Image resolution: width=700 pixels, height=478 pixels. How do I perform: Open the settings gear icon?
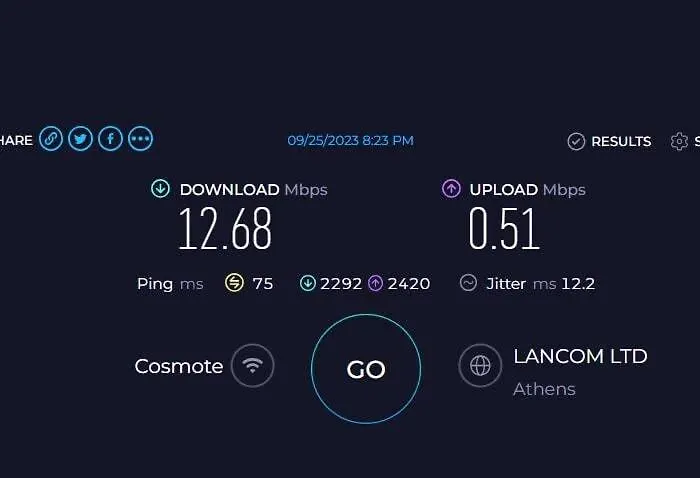tap(679, 141)
